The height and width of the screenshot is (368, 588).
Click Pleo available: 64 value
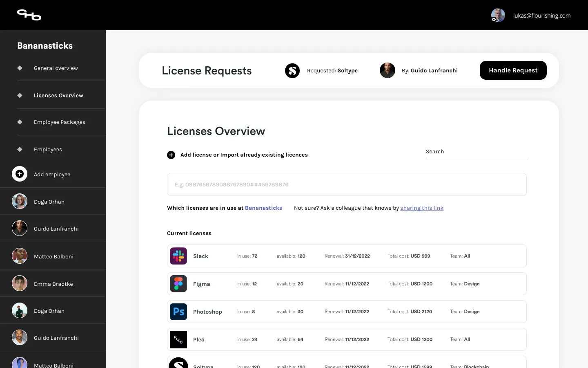coord(290,339)
